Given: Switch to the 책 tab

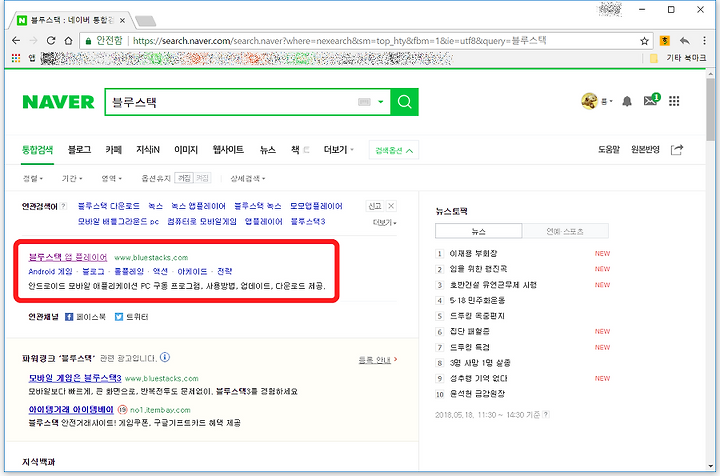Looking at the screenshot, I should (x=295, y=150).
